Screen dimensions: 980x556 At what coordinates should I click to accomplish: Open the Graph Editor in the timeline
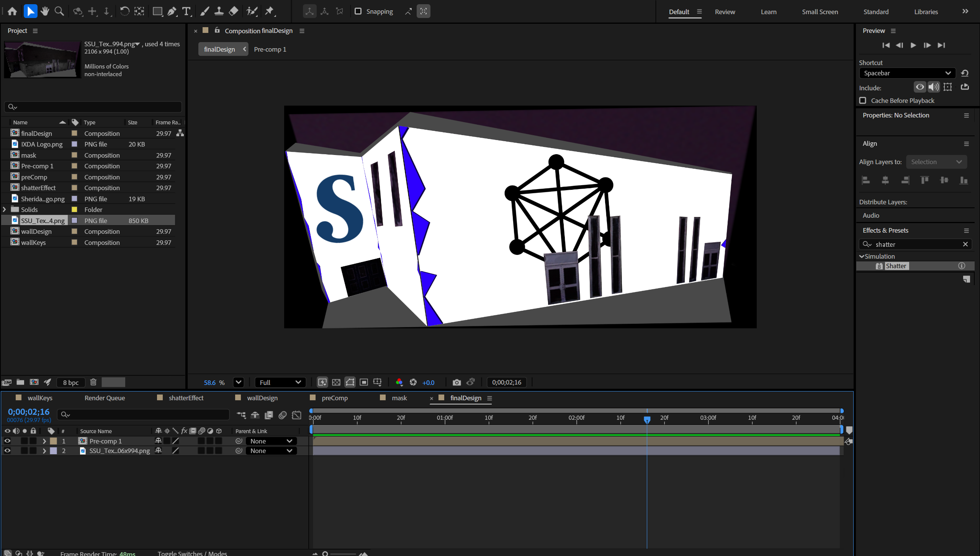[x=297, y=415]
